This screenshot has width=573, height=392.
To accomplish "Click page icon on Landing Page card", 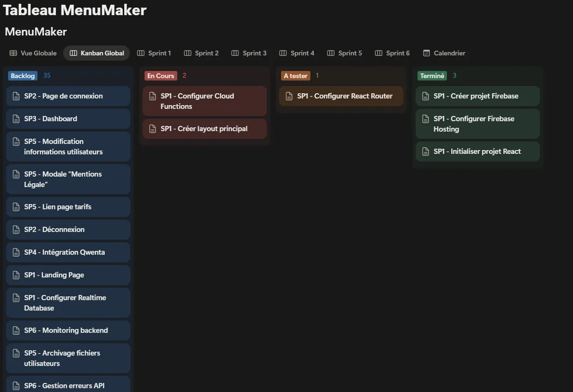I will tap(16, 275).
